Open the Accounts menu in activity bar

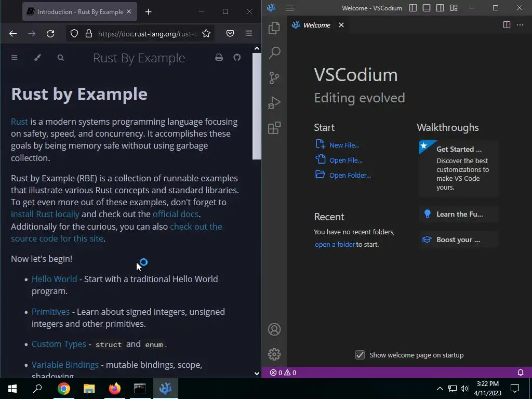(274, 329)
